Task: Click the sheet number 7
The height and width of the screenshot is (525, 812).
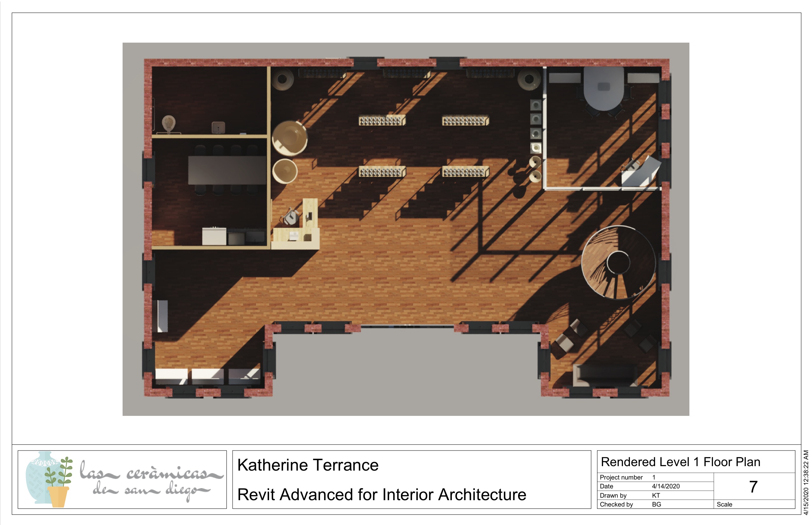Action: click(753, 486)
